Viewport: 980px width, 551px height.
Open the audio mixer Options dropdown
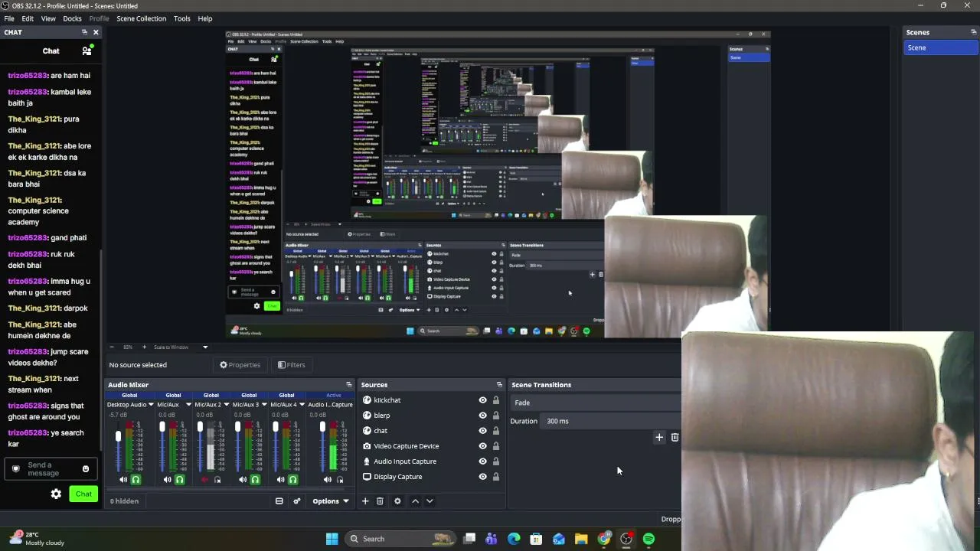coord(331,501)
